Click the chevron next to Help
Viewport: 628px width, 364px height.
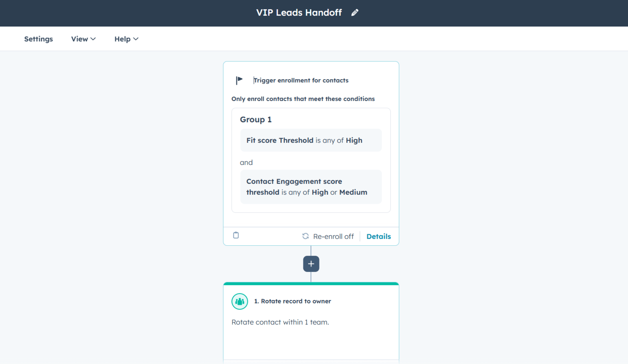click(x=136, y=39)
